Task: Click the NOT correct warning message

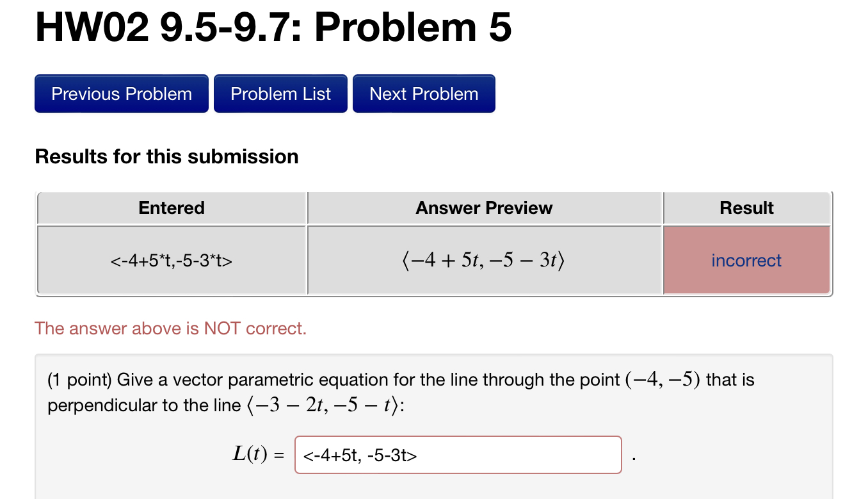Action: click(171, 328)
